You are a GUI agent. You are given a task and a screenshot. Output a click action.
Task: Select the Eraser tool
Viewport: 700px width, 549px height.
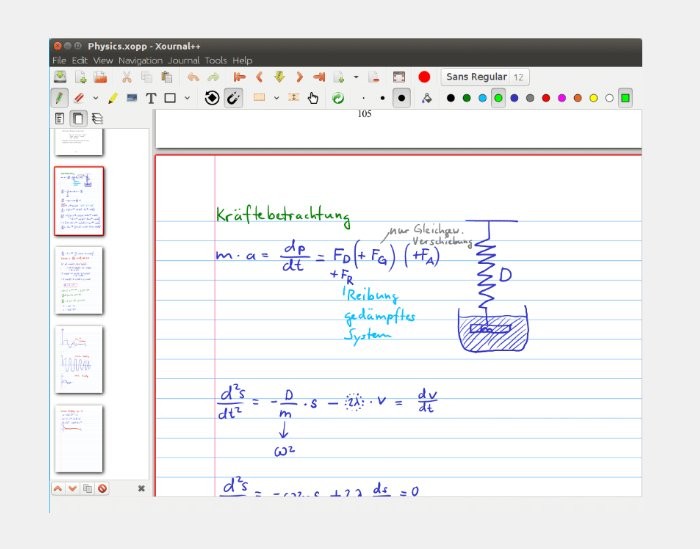click(81, 98)
